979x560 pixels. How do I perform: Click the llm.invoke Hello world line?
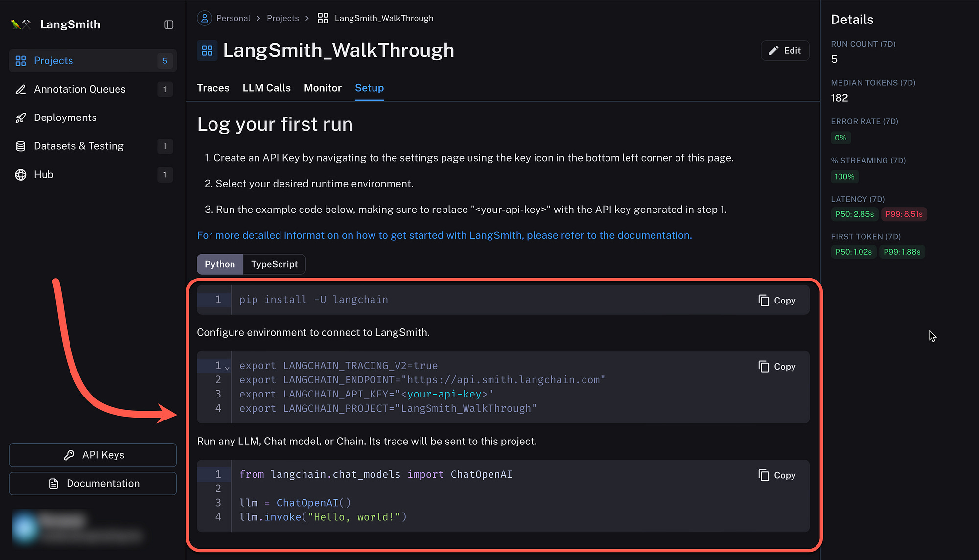coord(323,517)
